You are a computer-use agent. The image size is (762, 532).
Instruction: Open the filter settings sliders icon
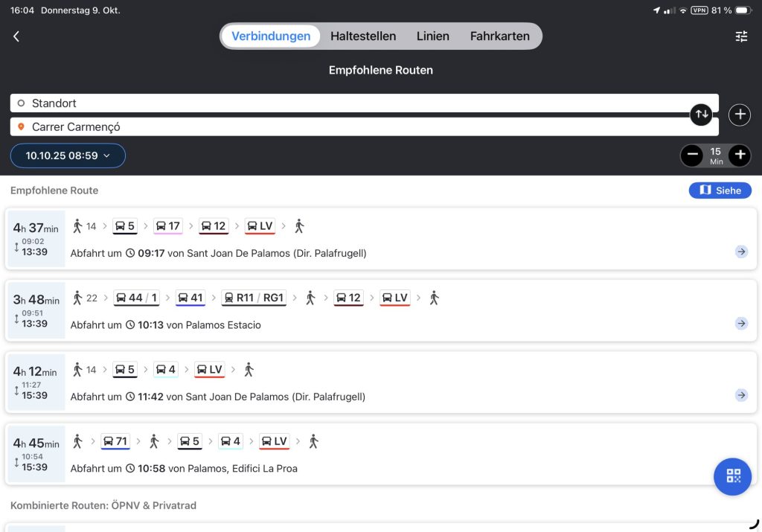741,36
